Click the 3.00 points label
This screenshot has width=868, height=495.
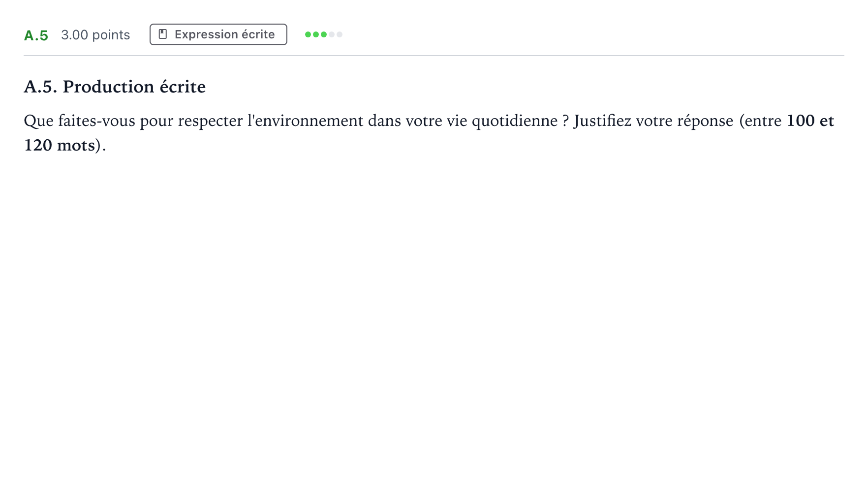(95, 35)
